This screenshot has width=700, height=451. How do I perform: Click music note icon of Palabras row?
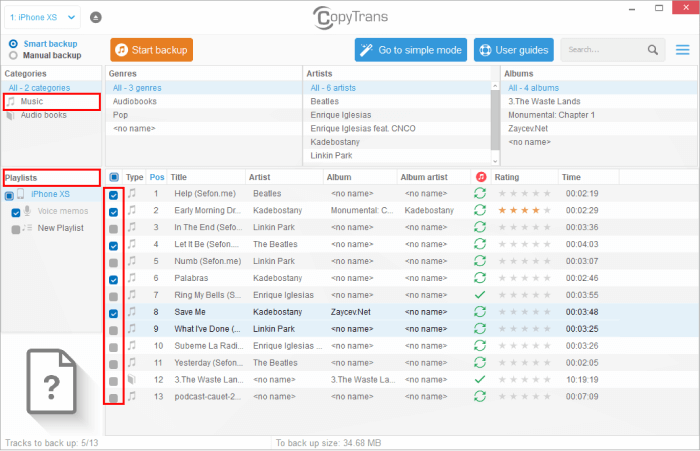[x=132, y=278]
